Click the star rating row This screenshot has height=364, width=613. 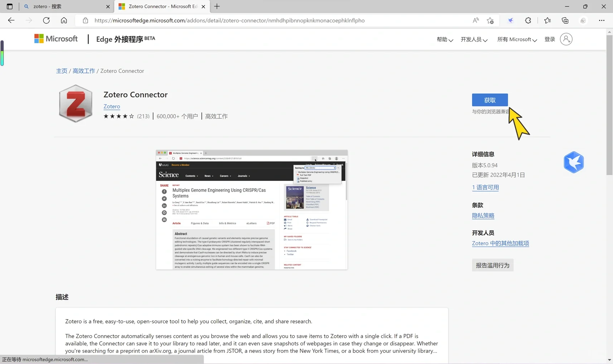[119, 116]
